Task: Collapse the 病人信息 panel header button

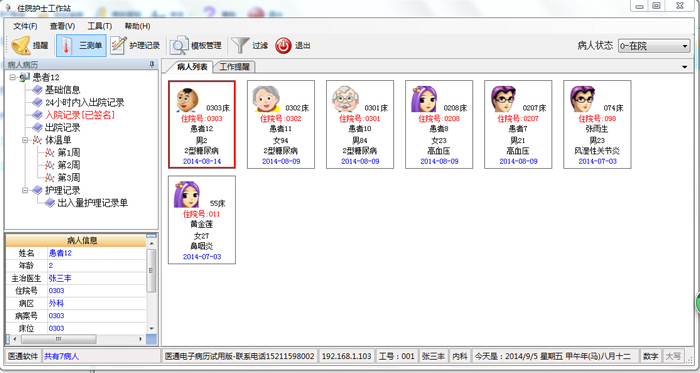Action: tap(151, 236)
